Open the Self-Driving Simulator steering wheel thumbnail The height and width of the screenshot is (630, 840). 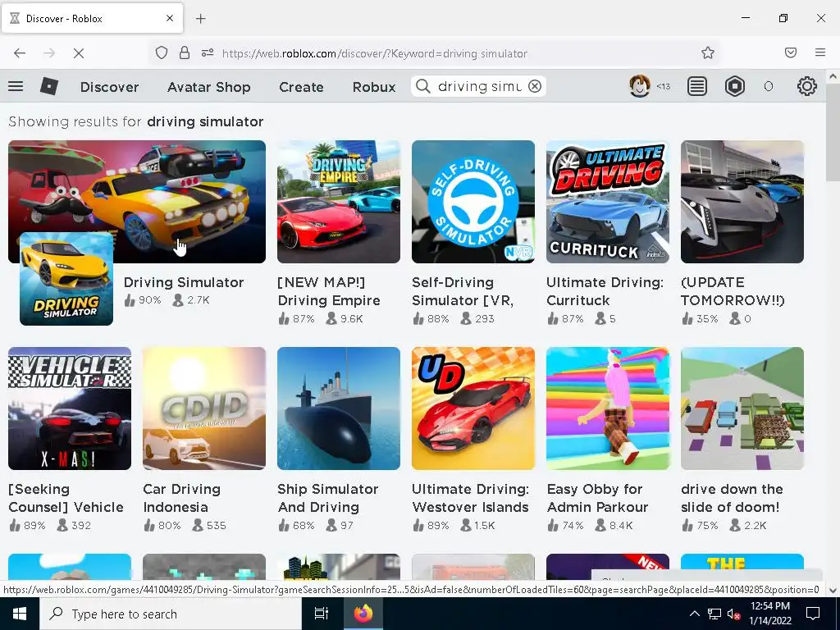(473, 202)
